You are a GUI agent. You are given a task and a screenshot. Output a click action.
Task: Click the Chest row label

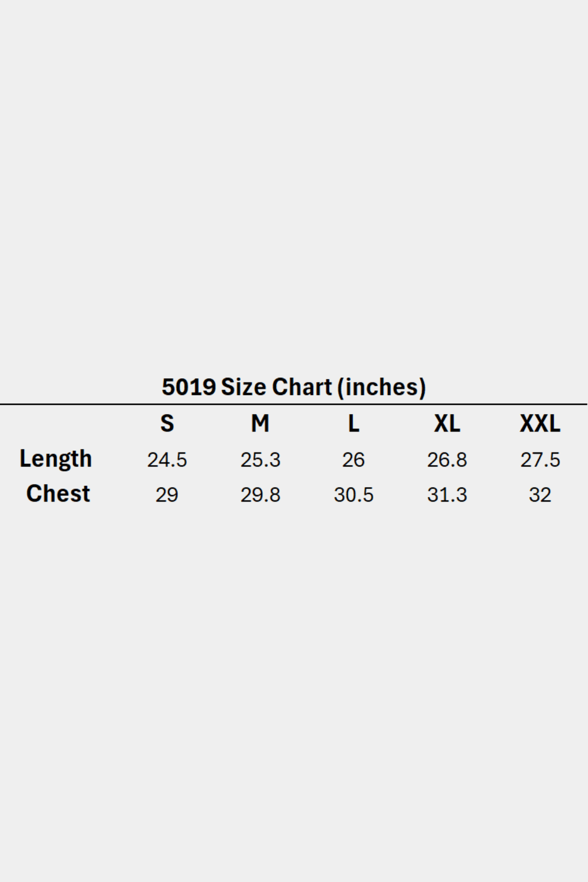coord(58,494)
